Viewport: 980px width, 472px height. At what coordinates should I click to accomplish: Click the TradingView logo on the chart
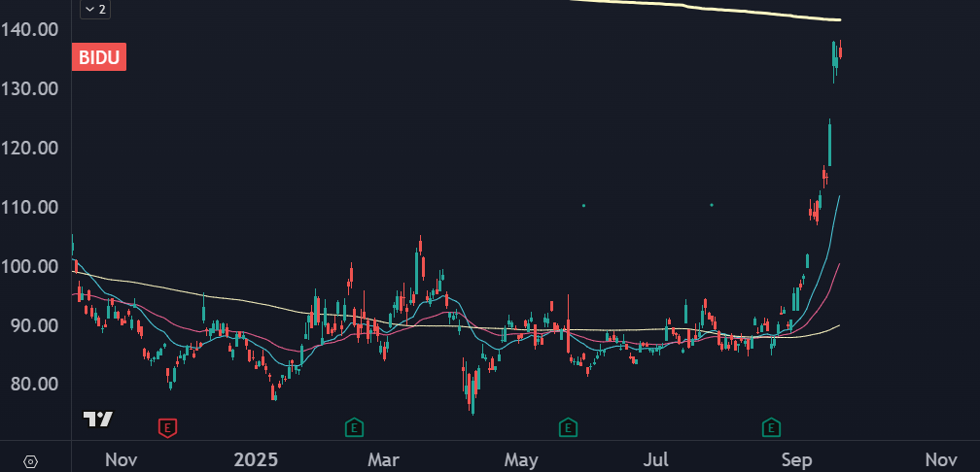tap(98, 419)
